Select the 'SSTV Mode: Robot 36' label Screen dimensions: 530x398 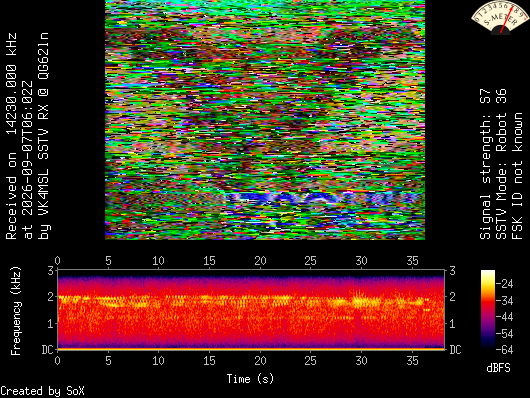coord(501,164)
